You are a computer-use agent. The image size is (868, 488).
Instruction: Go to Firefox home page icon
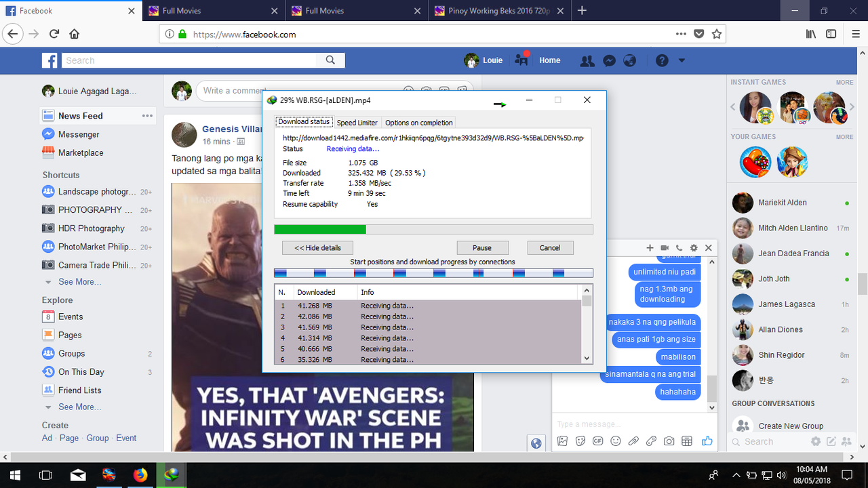(75, 34)
